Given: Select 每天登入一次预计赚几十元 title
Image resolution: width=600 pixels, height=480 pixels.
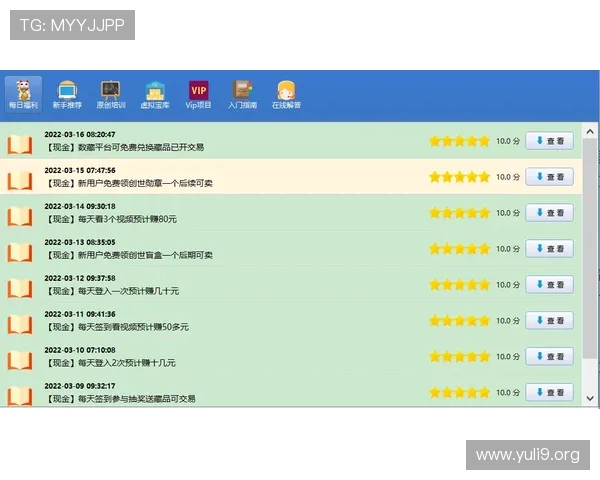Looking at the screenshot, I should point(128,291).
